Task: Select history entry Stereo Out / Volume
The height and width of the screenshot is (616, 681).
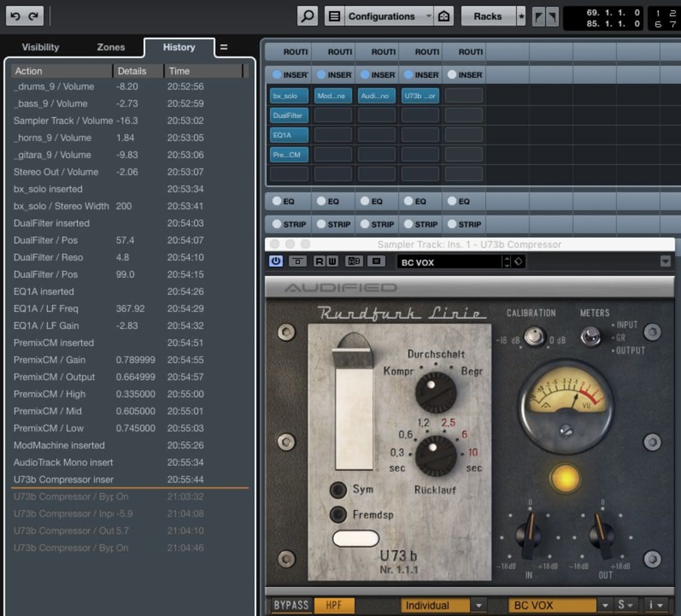Action: [129, 172]
